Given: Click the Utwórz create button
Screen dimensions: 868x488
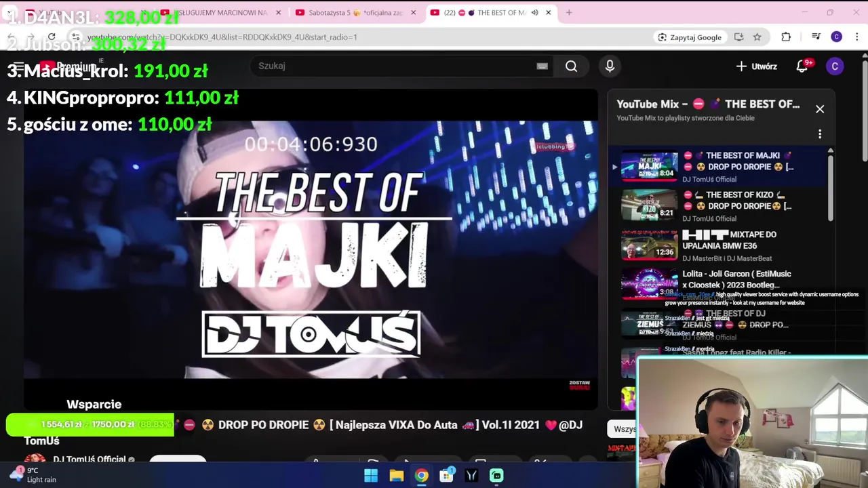Looking at the screenshot, I should (x=756, y=66).
